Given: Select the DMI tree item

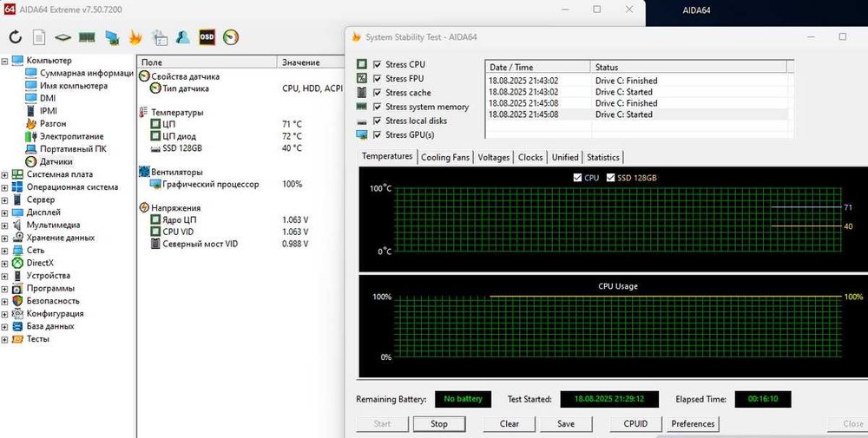Looking at the screenshot, I should point(48,98).
